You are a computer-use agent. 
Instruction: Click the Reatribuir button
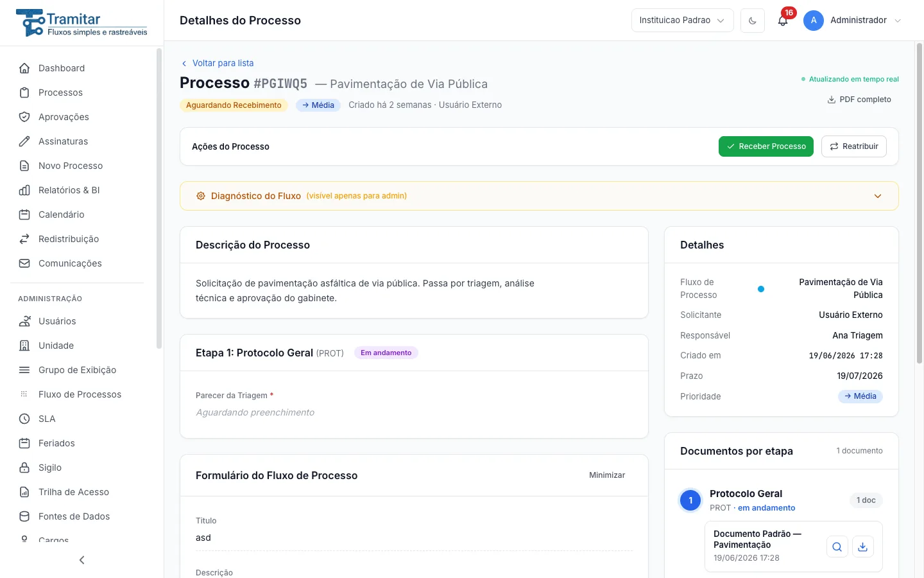[854, 146]
